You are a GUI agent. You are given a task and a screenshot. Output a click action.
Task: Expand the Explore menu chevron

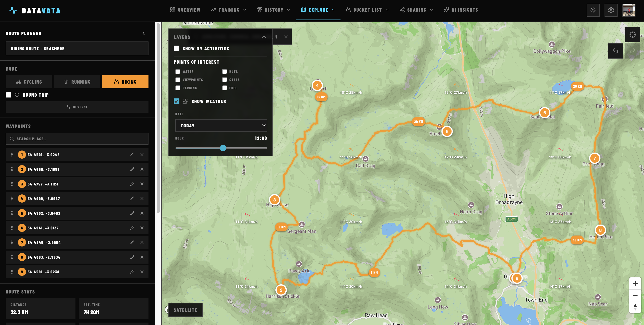pos(333,10)
